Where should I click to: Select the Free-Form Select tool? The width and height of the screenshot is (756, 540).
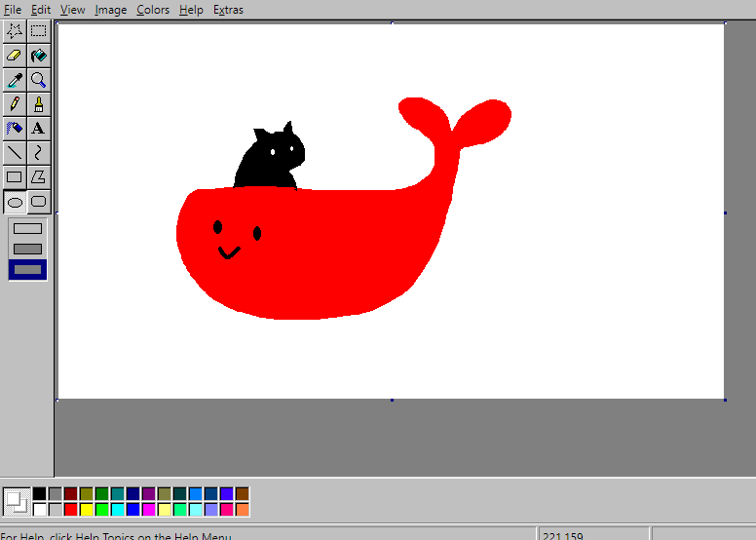[15, 31]
